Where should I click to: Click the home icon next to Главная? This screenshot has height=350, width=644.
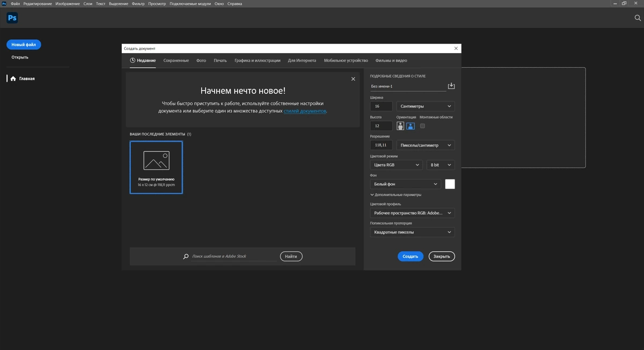pyautogui.click(x=13, y=78)
